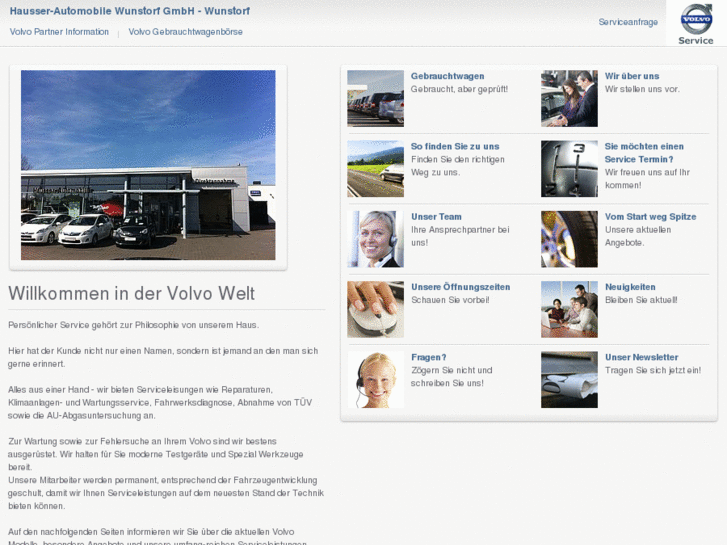Click paragraph starting 'Zur Wartung sowie zur Fehlersuche'
Screen dimensions: 727x545
[x=156, y=454]
